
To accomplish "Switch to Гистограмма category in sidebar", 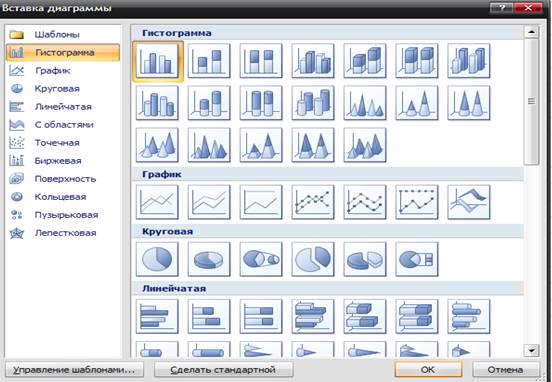I will point(63,52).
